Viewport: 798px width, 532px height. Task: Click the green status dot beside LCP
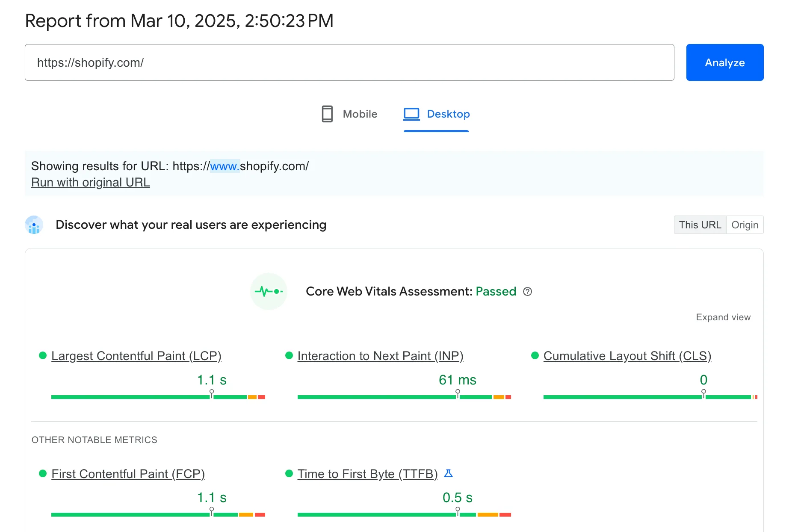[43, 355]
